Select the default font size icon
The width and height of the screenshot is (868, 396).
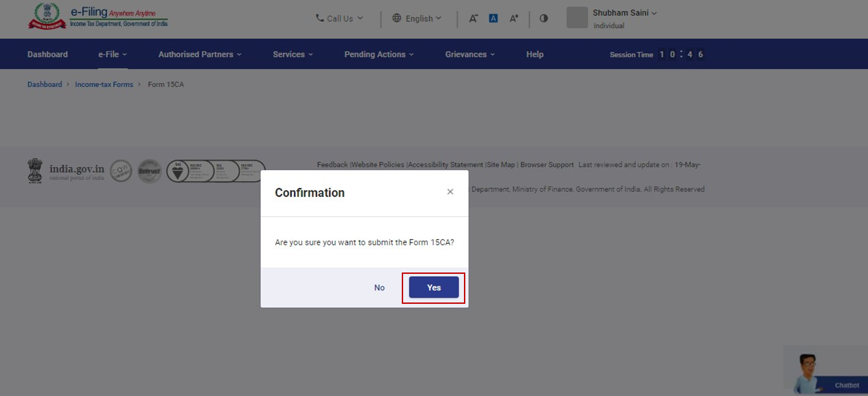coord(493,18)
